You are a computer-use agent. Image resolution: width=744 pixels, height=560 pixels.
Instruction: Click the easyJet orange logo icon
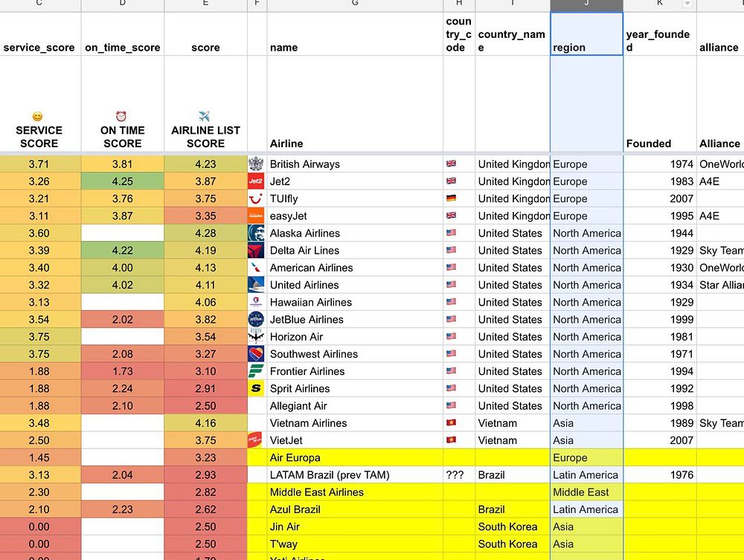point(256,216)
